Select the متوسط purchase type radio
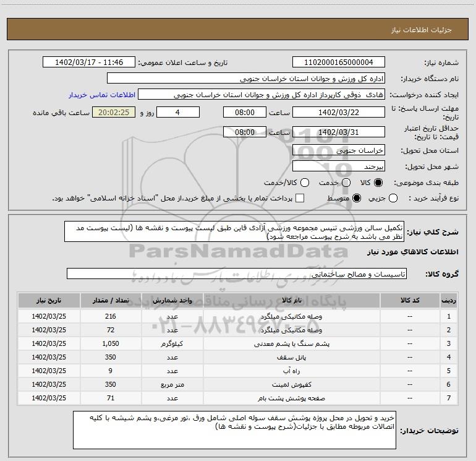476x461 pixels. [x=357, y=199]
